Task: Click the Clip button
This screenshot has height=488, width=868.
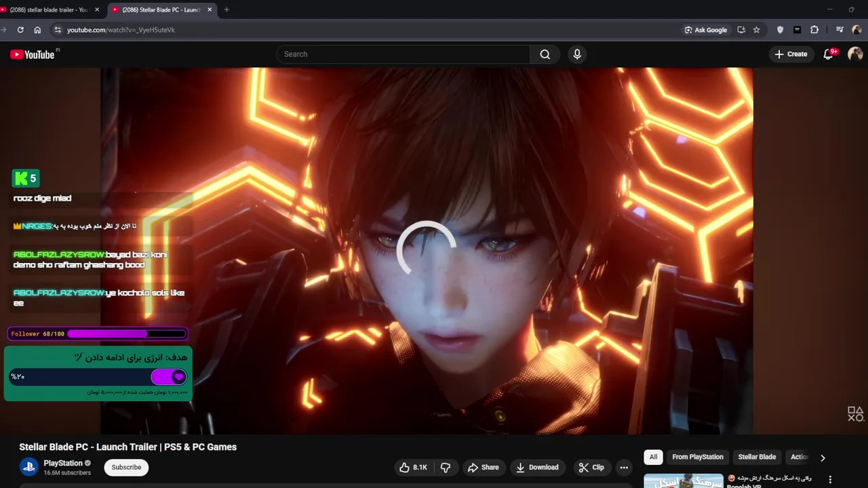Action: [x=591, y=467]
